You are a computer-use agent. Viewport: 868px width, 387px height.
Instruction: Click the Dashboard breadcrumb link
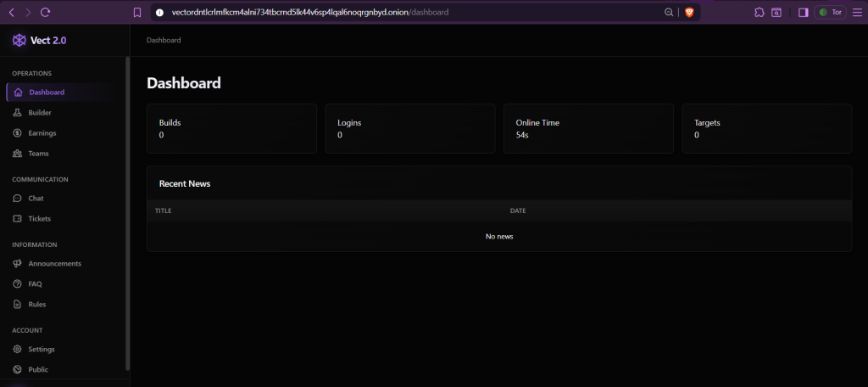point(164,40)
